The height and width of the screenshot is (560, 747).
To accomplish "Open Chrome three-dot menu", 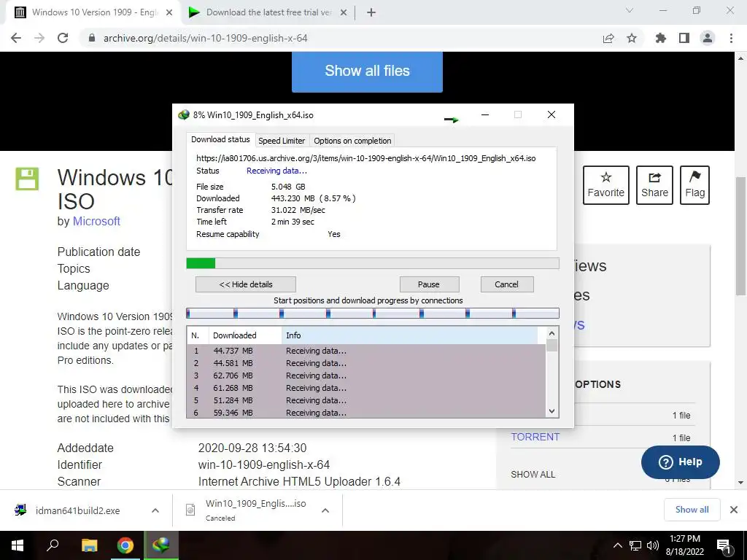I will 731,38.
